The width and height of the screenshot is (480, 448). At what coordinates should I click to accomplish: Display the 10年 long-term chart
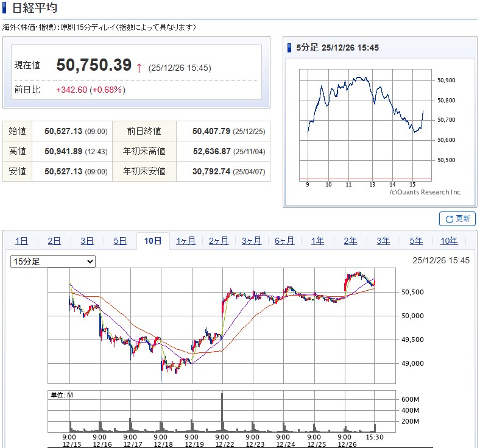449,241
